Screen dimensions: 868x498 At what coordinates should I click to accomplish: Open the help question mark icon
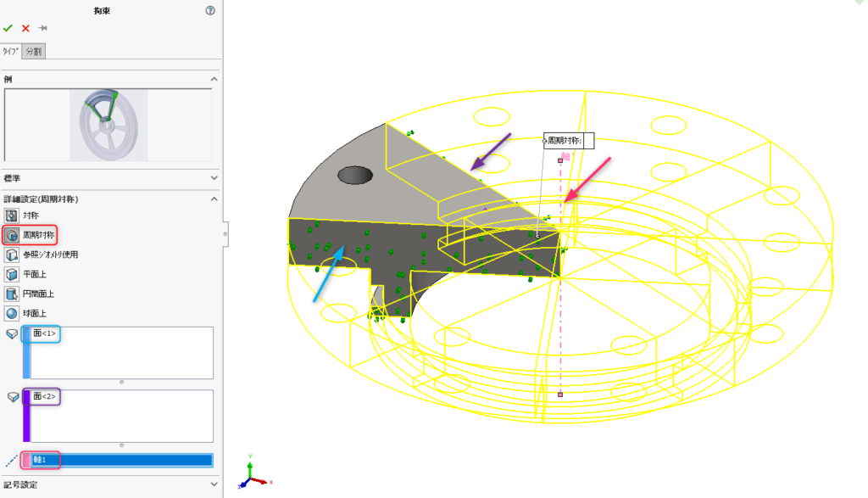[x=210, y=11]
